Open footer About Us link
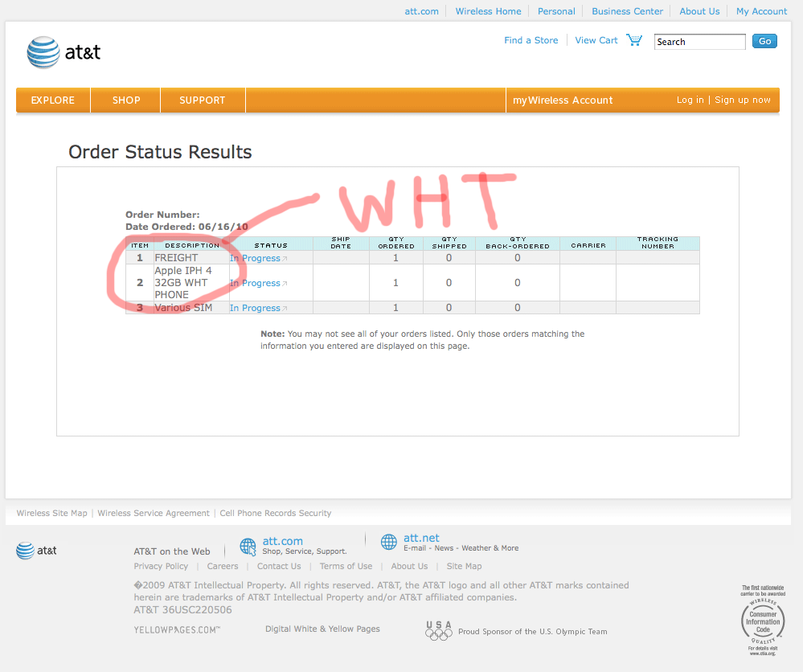 coord(409,566)
